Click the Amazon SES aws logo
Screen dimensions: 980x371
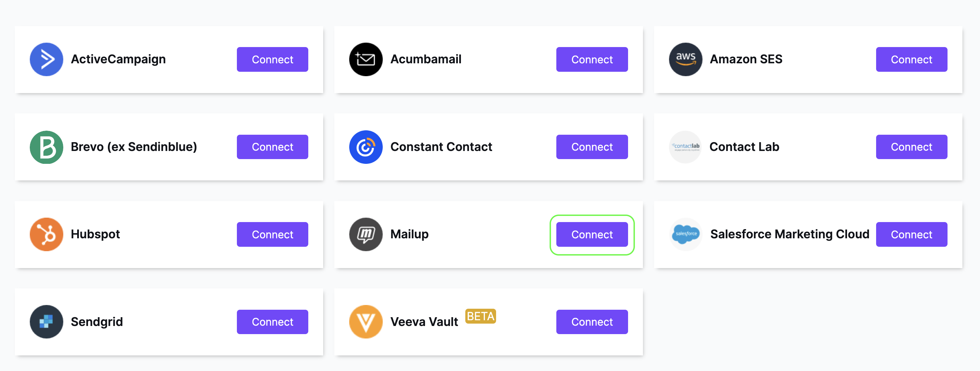[685, 59]
